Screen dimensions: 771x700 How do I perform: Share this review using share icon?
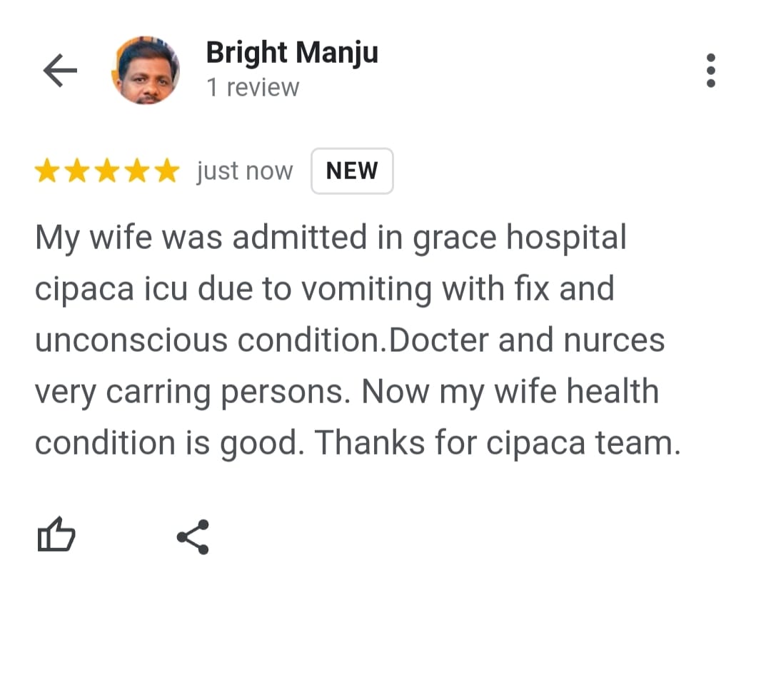(x=193, y=537)
